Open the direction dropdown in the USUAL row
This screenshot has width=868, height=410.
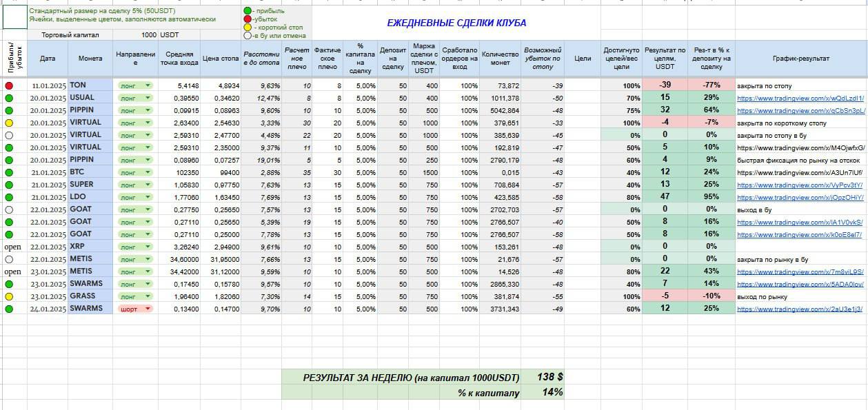135,99
